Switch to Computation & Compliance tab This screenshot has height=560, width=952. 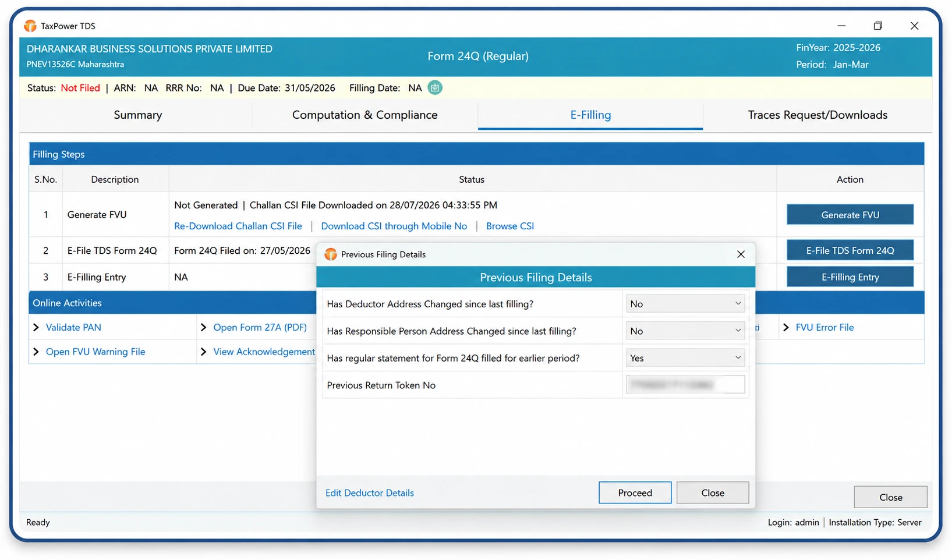(364, 115)
